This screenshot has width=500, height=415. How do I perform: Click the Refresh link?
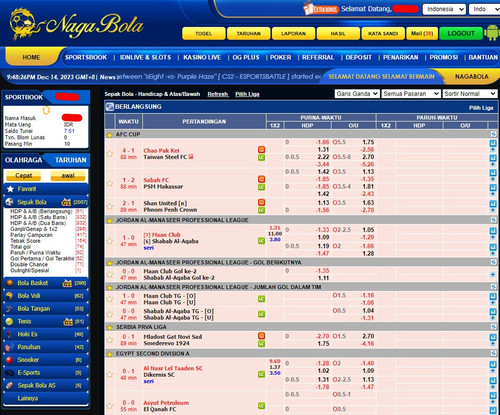point(218,94)
